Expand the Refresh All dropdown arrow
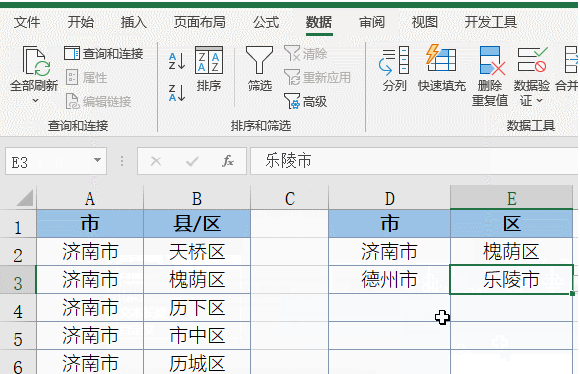The image size is (580, 374). pos(36,100)
